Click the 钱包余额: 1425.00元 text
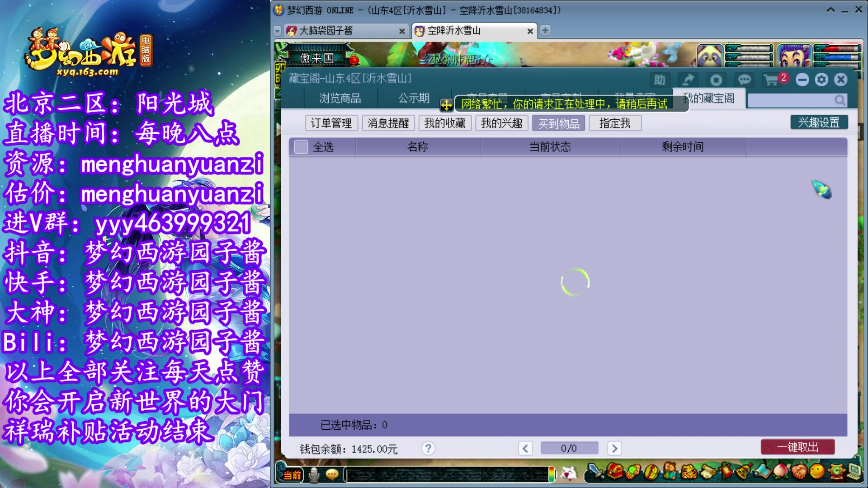The width and height of the screenshot is (868, 488). pyautogui.click(x=349, y=449)
